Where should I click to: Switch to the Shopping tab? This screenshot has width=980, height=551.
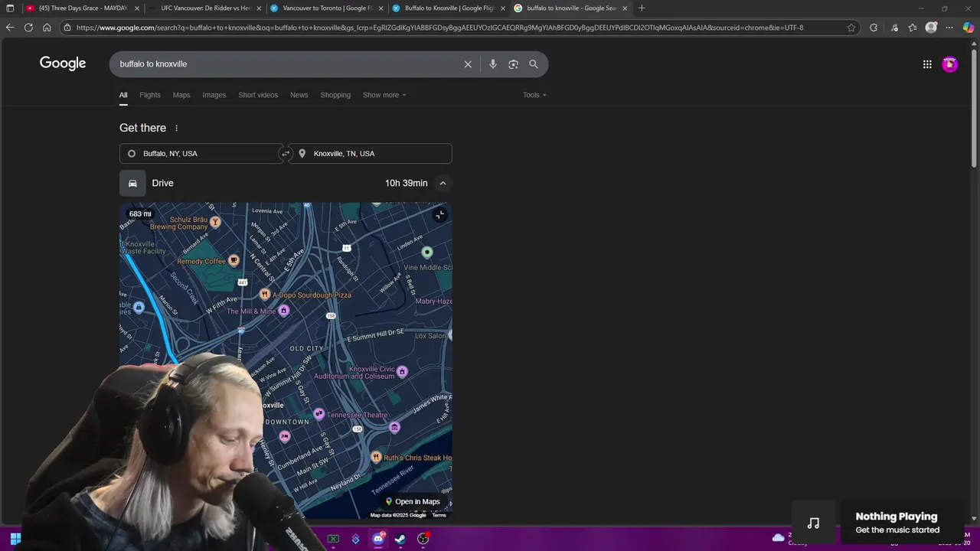click(x=335, y=95)
